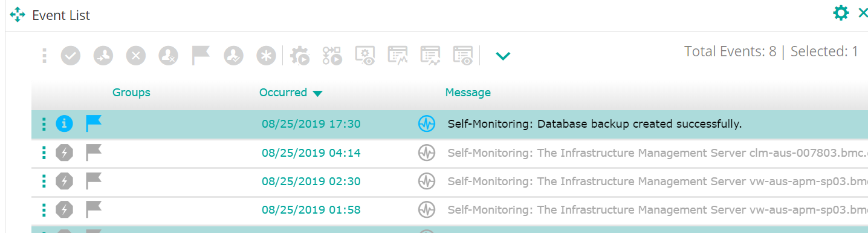Open the Event List settings gear
This screenshot has width=868, height=233.
(841, 13)
